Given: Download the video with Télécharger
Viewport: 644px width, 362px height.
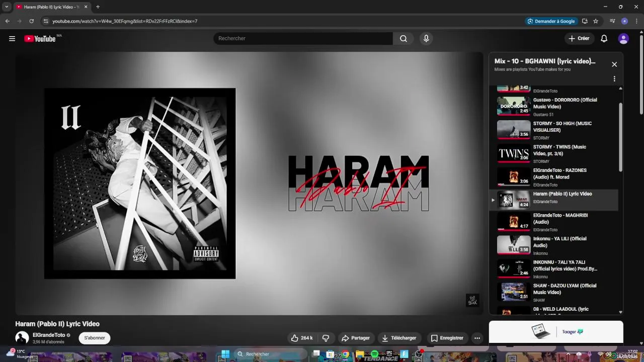Looking at the screenshot, I should [x=399, y=338].
